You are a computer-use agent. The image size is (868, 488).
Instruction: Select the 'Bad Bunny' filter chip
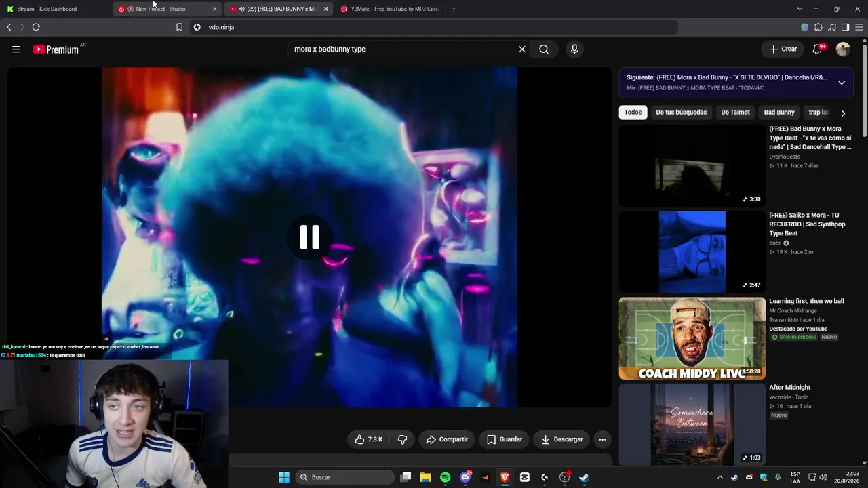(x=779, y=113)
